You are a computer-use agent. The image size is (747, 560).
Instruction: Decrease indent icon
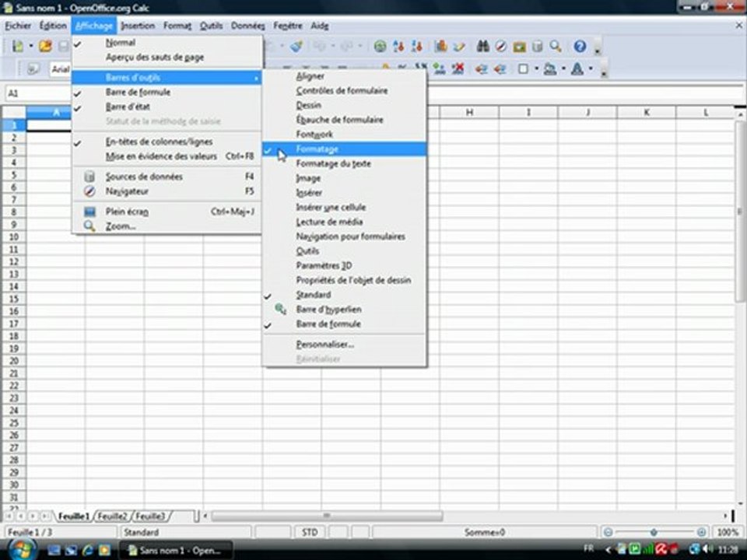481,69
